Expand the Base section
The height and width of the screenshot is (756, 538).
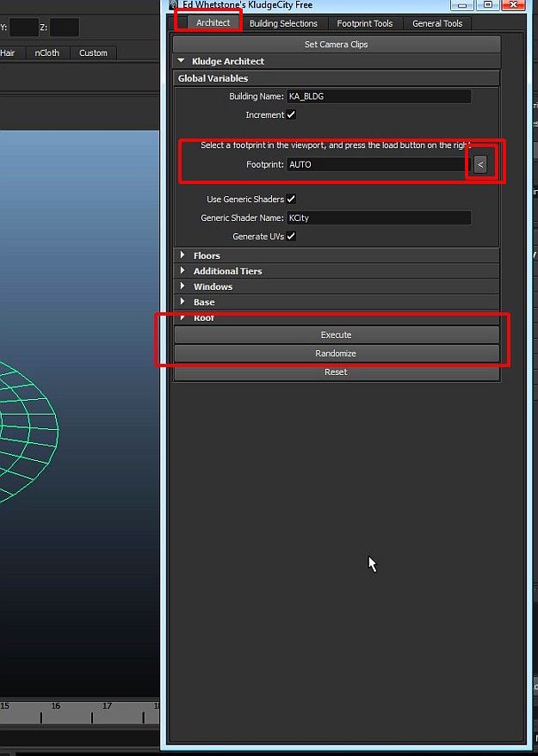(x=337, y=302)
